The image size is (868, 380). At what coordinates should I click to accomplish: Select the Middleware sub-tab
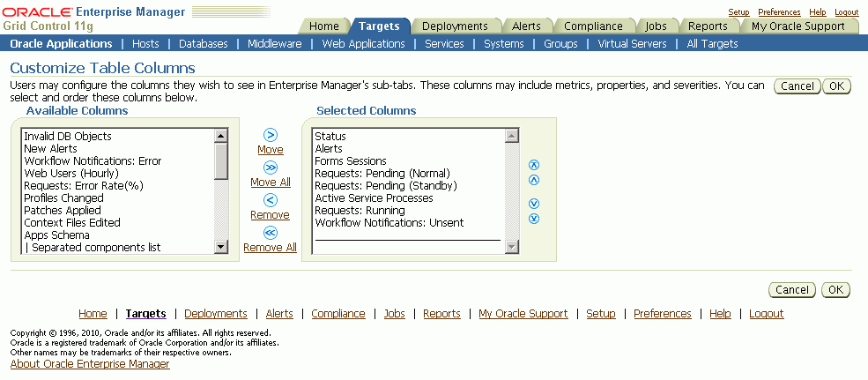tap(275, 44)
